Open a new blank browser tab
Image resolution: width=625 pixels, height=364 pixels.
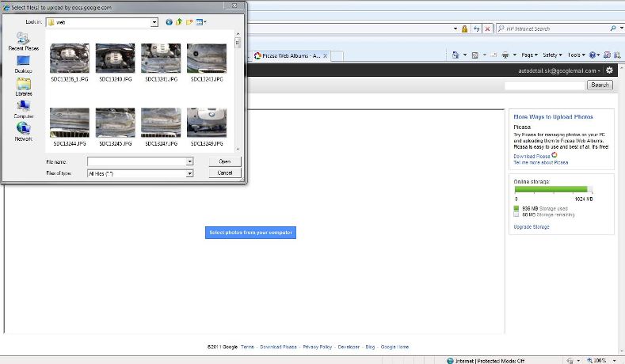click(337, 55)
